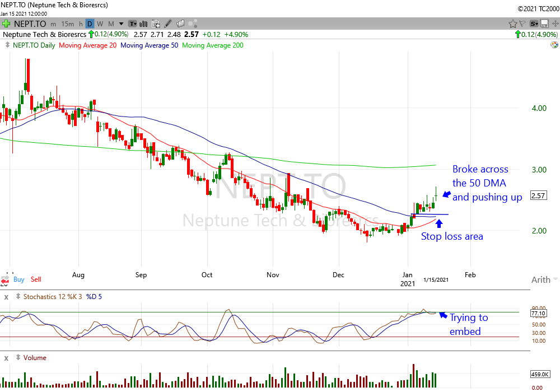
Task: Click the %D 5 stochastic label
Action: [94, 297]
